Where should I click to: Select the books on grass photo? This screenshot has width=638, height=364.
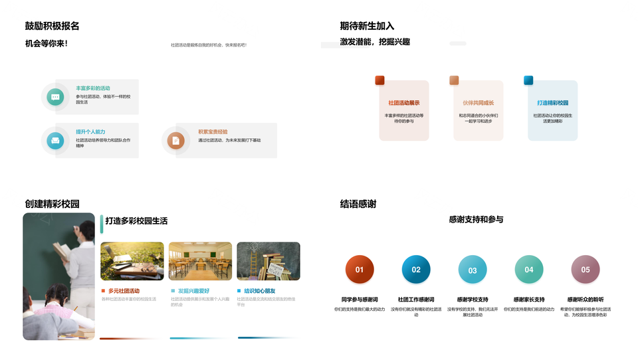(x=132, y=261)
